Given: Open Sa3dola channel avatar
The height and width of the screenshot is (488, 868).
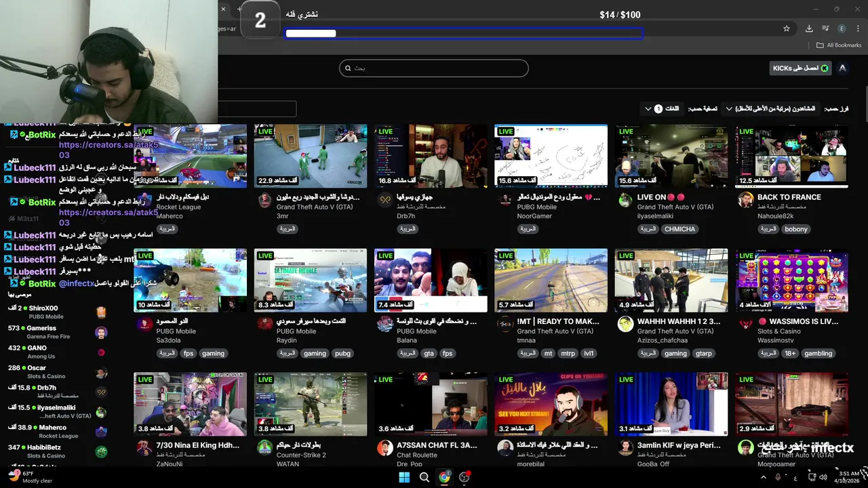Looking at the screenshot, I should [x=144, y=324].
